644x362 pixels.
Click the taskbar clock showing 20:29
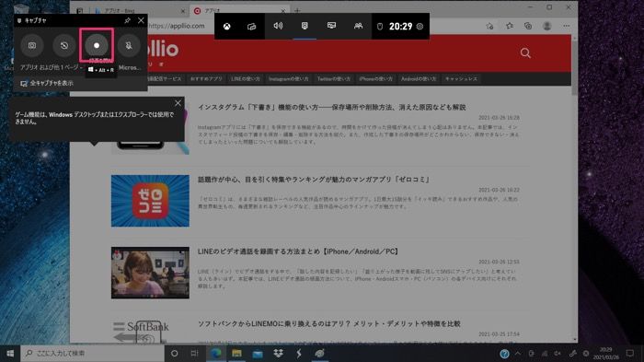click(x=605, y=354)
